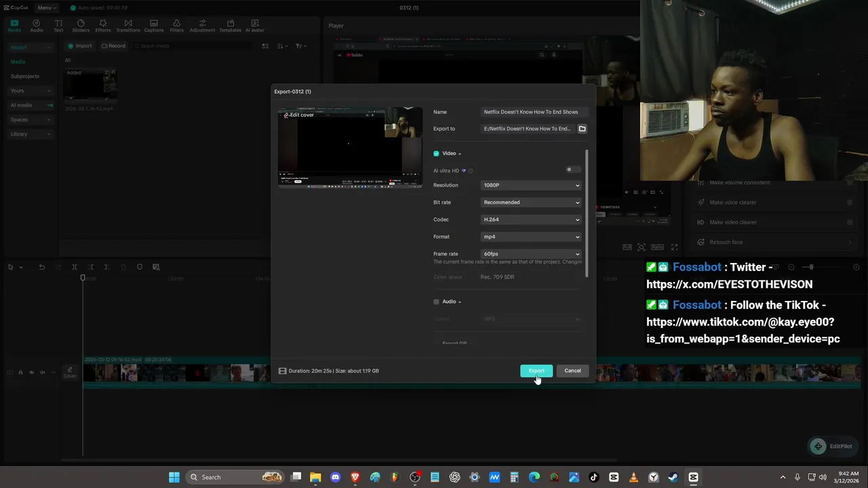Open the Effects panel
This screenshot has height=488, width=868.
pos(103,26)
